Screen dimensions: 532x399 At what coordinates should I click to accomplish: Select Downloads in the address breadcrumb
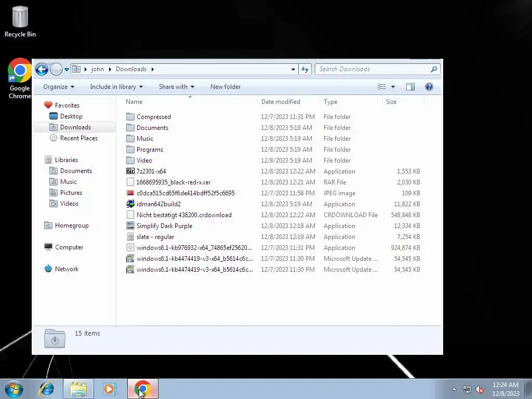tap(131, 69)
